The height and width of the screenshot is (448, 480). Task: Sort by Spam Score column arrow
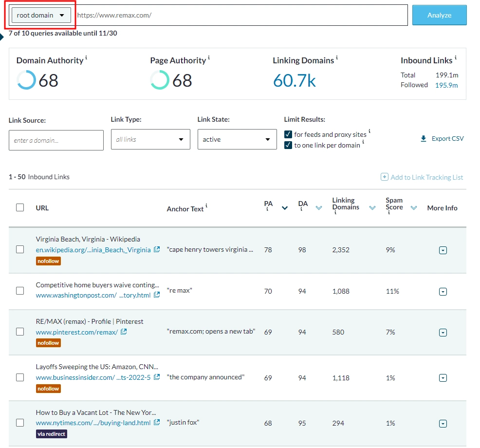pyautogui.click(x=414, y=208)
